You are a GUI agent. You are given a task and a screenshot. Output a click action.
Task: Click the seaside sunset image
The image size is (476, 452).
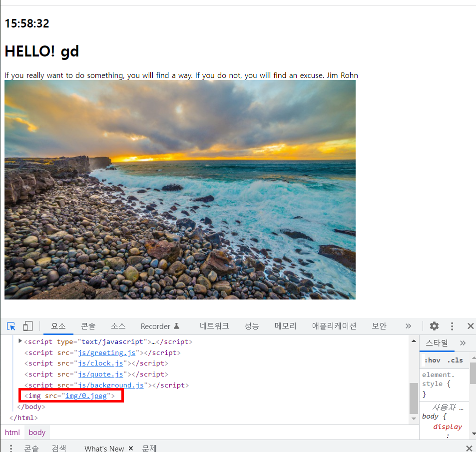point(180,190)
